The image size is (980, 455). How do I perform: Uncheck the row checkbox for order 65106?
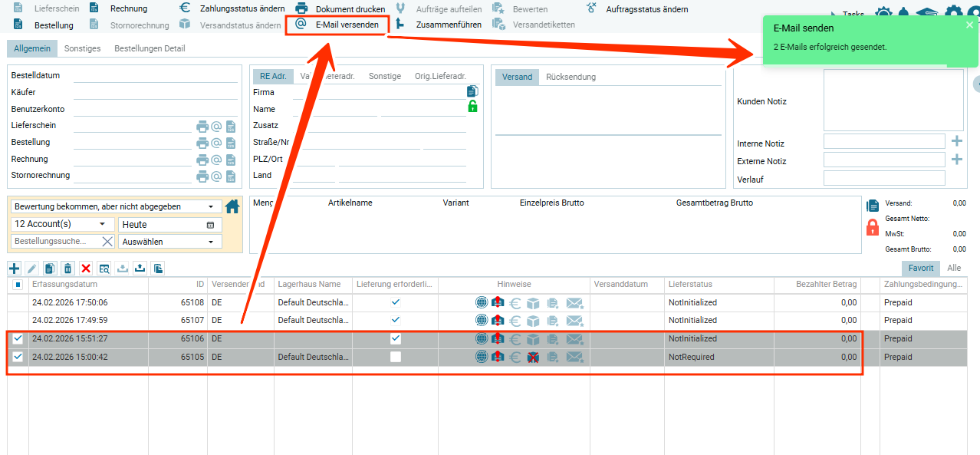(18, 338)
